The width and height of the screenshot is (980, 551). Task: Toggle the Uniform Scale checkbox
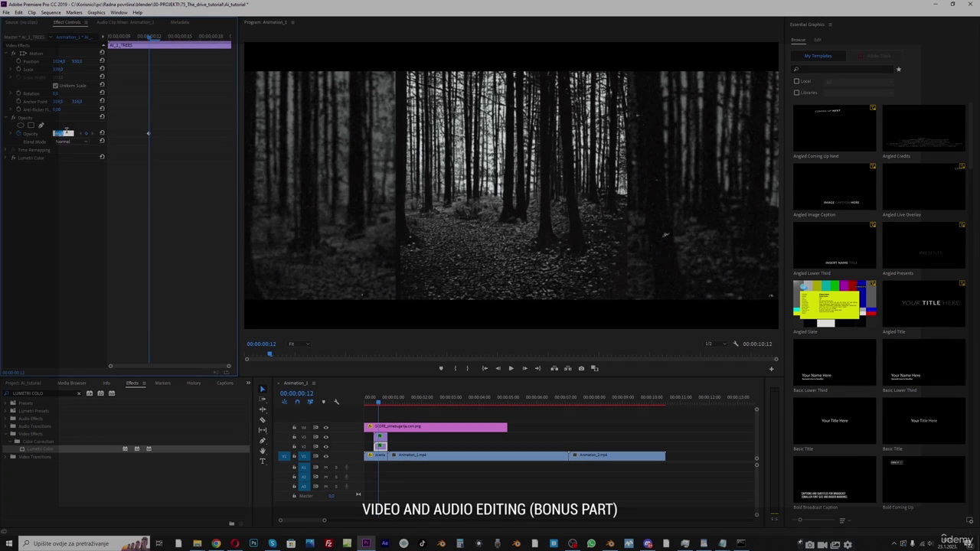coord(55,86)
